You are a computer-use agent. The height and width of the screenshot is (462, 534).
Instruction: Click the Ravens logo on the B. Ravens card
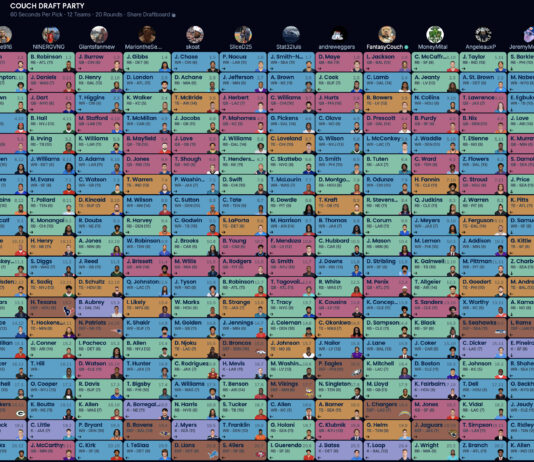(164, 433)
